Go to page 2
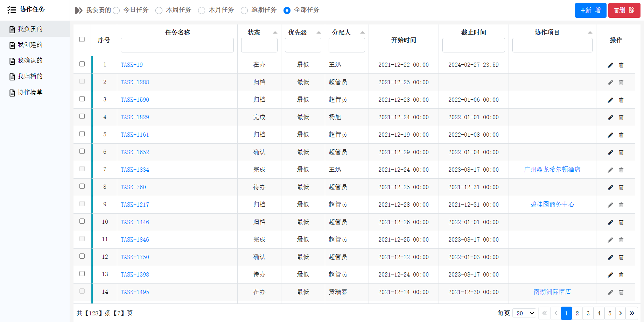Viewport: 644px width, 322px height. pos(577,313)
